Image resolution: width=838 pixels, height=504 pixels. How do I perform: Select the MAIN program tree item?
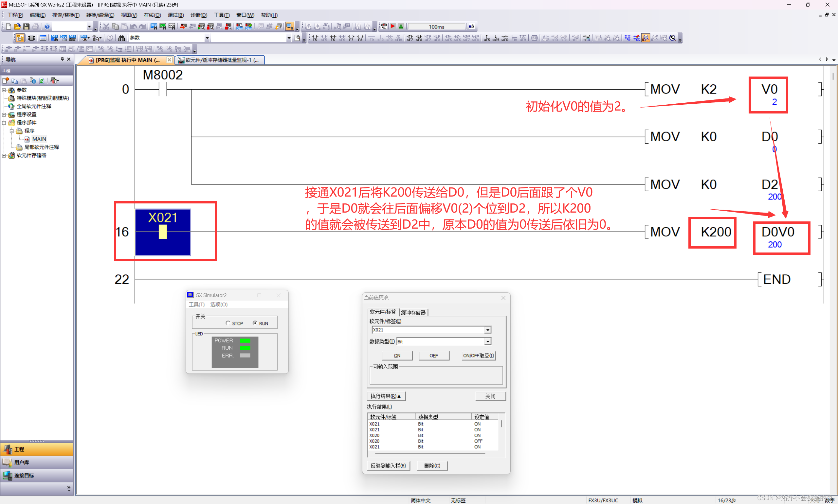[x=39, y=139]
